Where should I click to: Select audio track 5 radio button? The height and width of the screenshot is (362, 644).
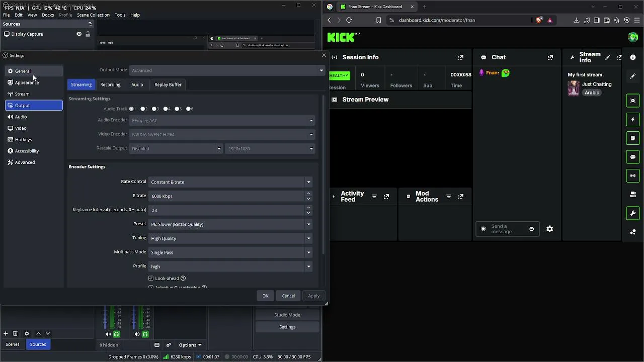point(178,109)
